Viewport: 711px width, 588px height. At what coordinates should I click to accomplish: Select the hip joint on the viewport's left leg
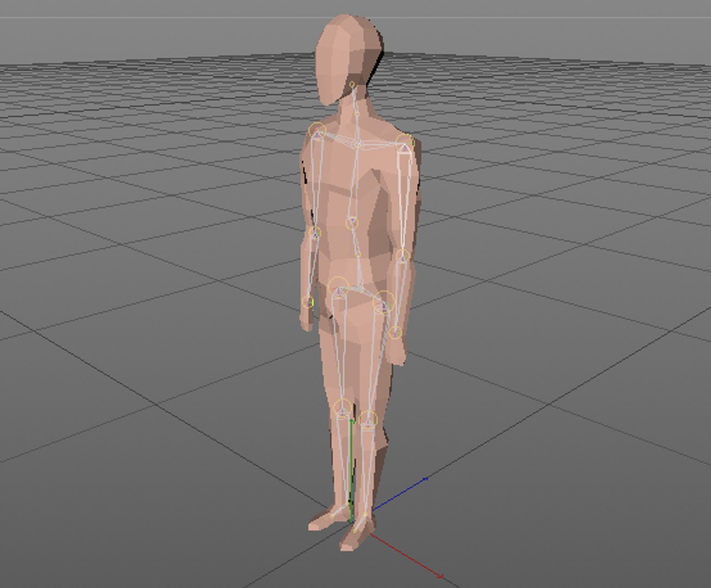point(339,287)
